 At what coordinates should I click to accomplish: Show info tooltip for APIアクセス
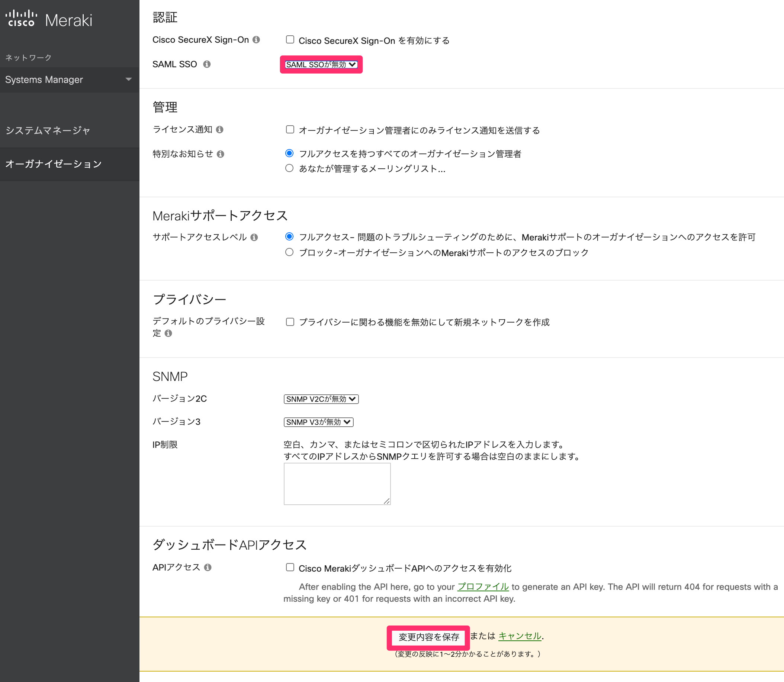(208, 568)
